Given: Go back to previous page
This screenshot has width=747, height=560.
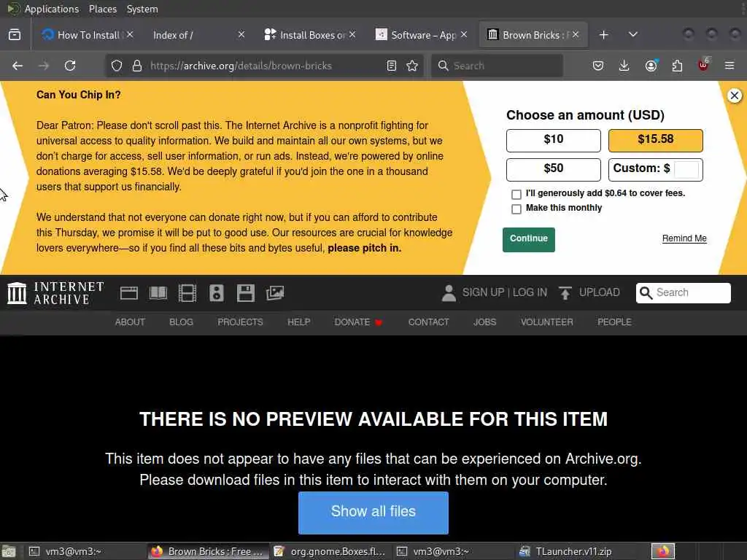Looking at the screenshot, I should pos(18,66).
